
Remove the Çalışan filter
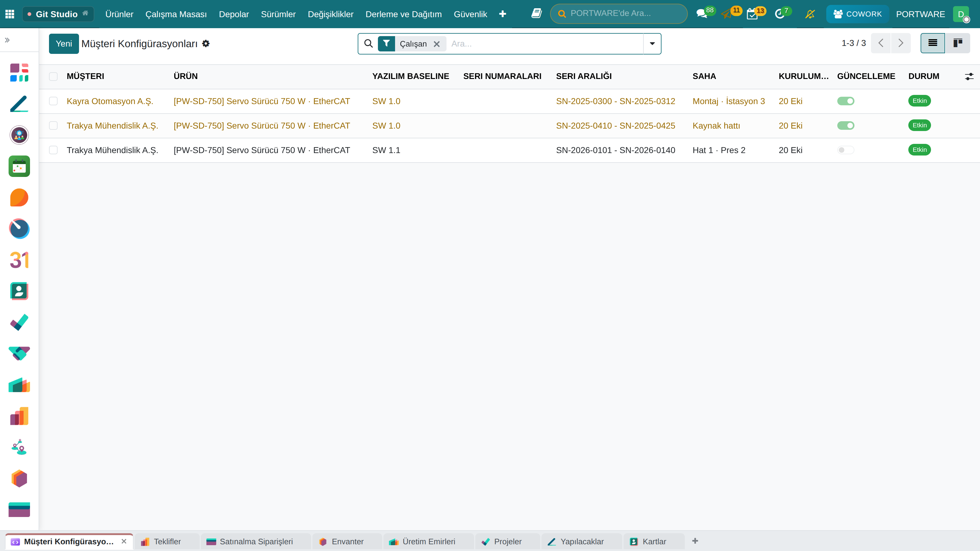tap(437, 44)
